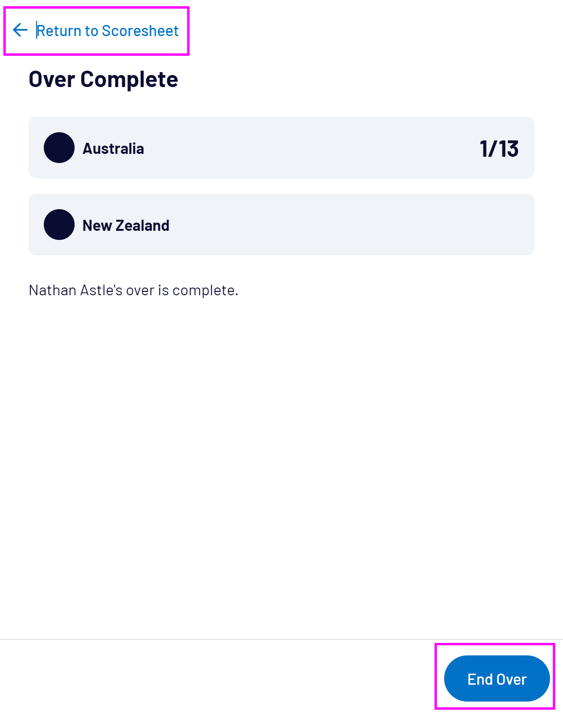Click the name Nathan Astle in the message
Image resolution: width=563 pixels, height=728 pixels.
click(71, 290)
